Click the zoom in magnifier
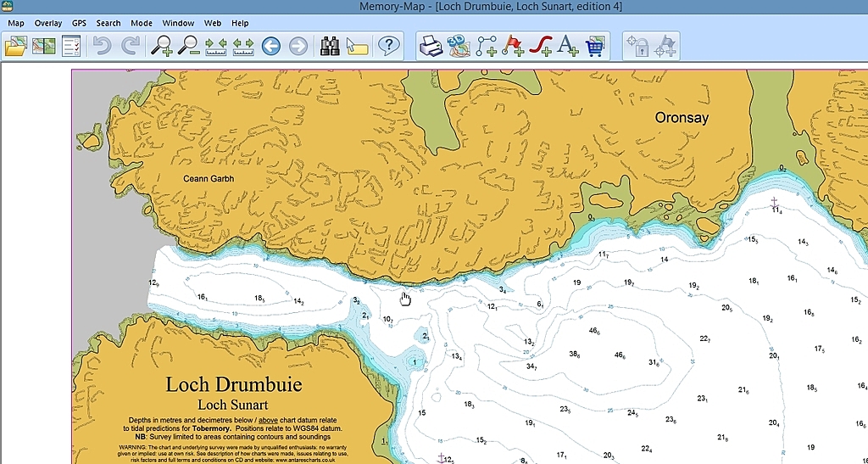 [161, 46]
